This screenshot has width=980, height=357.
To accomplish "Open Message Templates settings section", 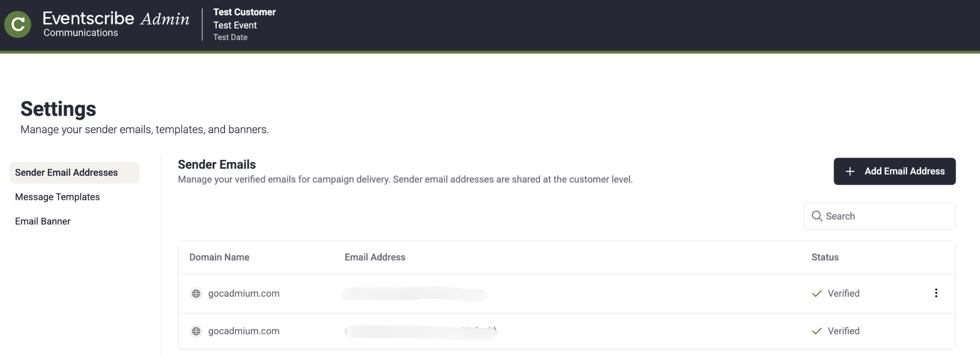I will 57,197.
